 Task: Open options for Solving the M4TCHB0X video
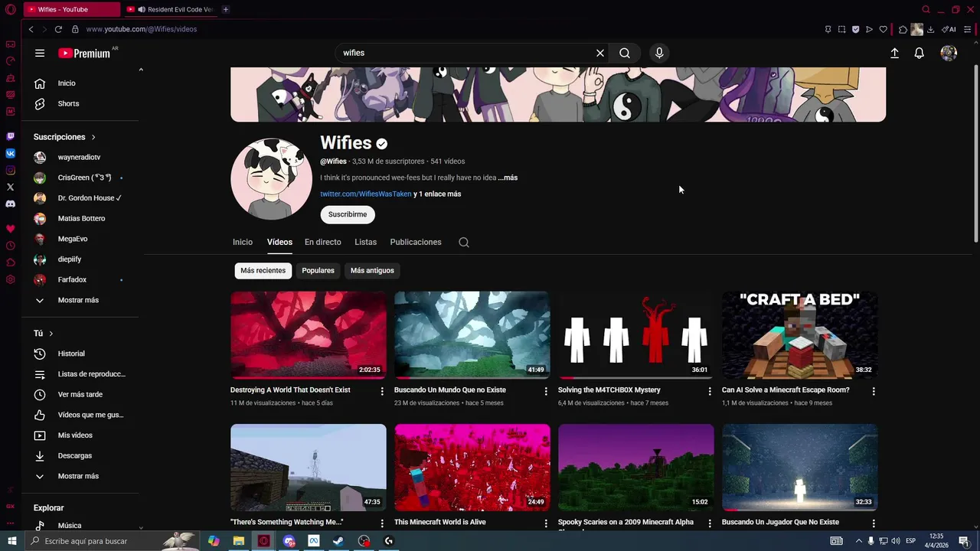(x=710, y=391)
